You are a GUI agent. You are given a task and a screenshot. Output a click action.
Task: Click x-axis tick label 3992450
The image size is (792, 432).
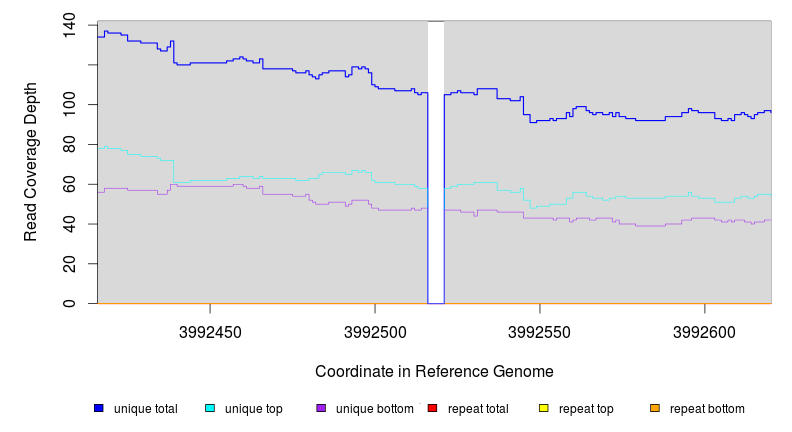(209, 331)
